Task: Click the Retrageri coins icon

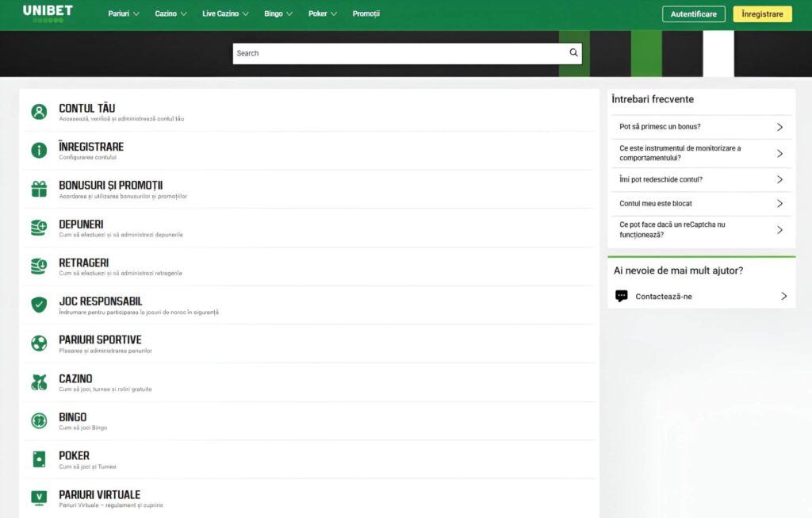Action: coord(39,267)
